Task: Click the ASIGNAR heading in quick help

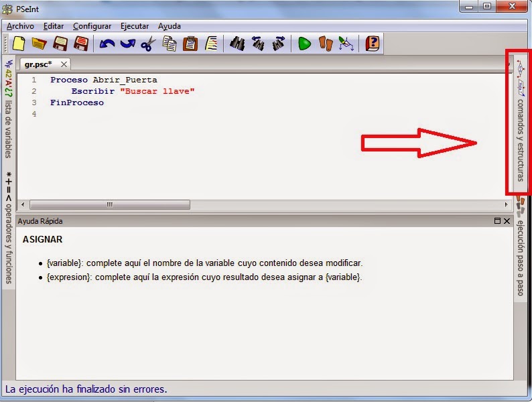Action: click(x=42, y=239)
